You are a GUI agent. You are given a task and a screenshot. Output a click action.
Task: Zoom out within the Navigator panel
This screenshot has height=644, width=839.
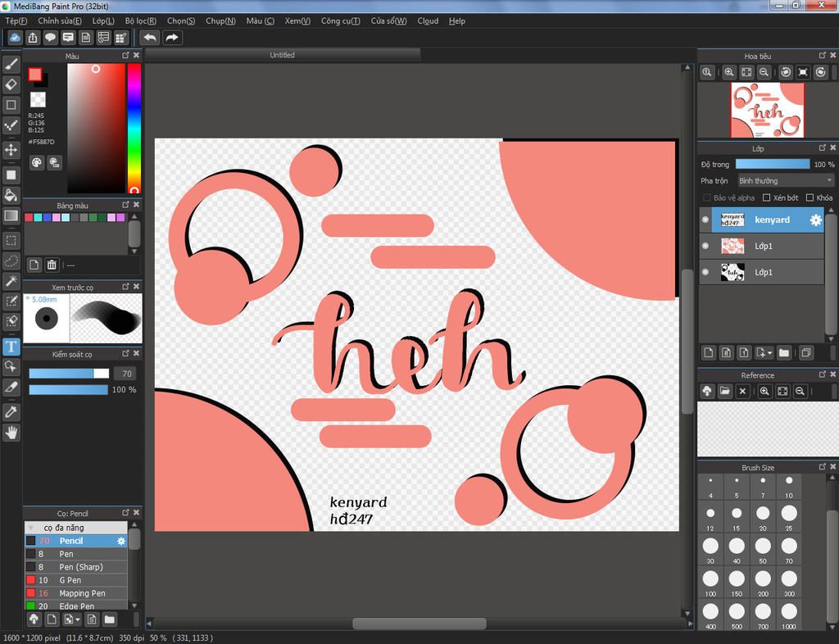(764, 72)
